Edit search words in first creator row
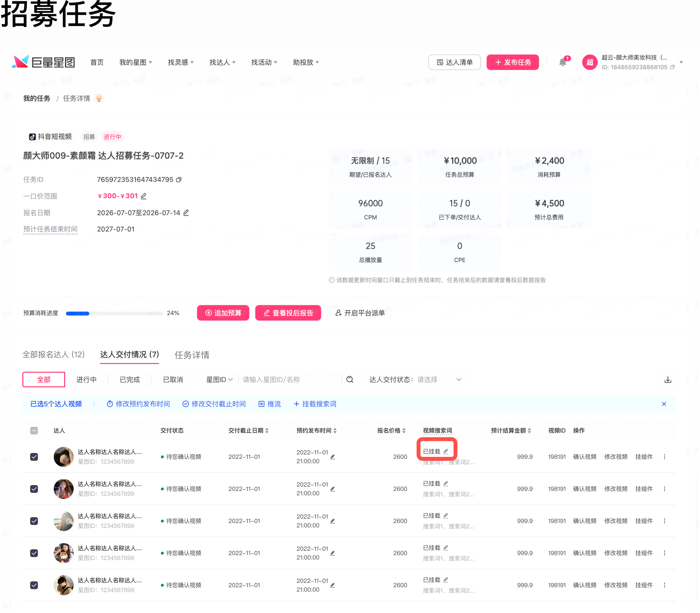 coord(446,451)
